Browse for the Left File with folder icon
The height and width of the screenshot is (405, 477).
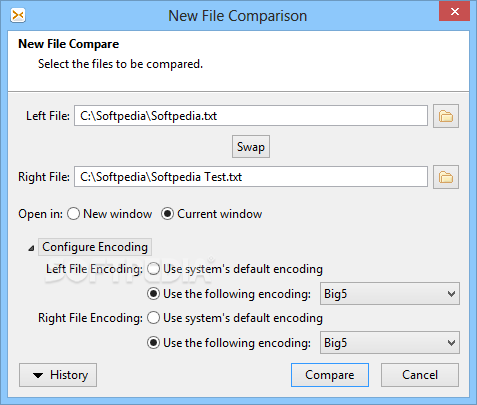(x=446, y=116)
